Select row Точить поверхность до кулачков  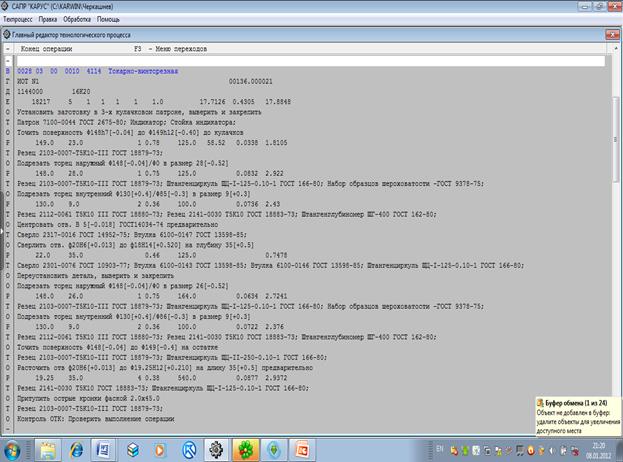pyautogui.click(x=130, y=132)
